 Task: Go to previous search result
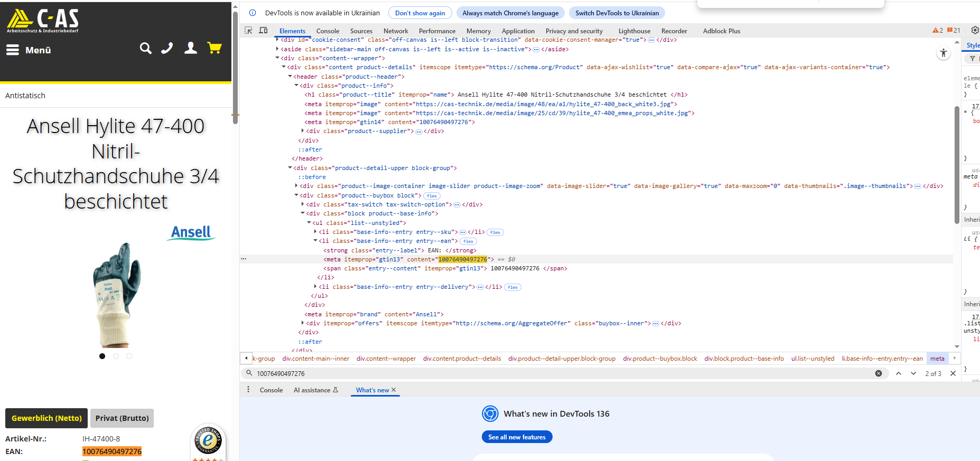coord(899,373)
